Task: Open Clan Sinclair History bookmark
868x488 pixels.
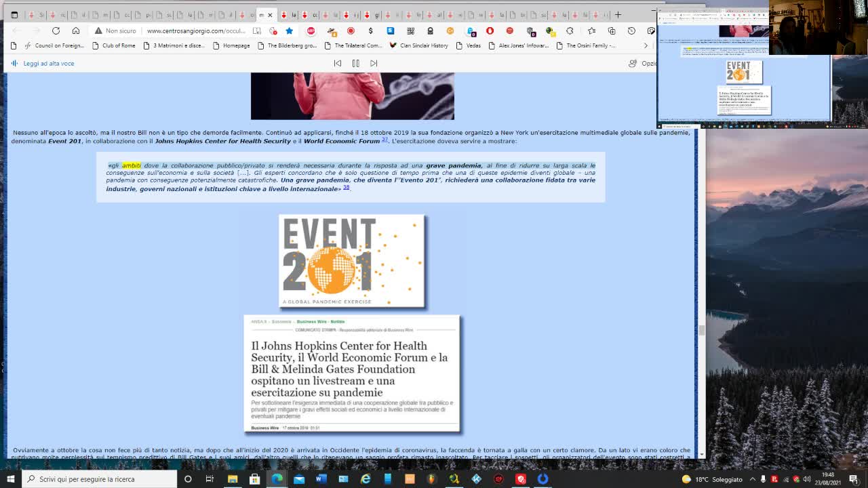Action: click(418, 45)
